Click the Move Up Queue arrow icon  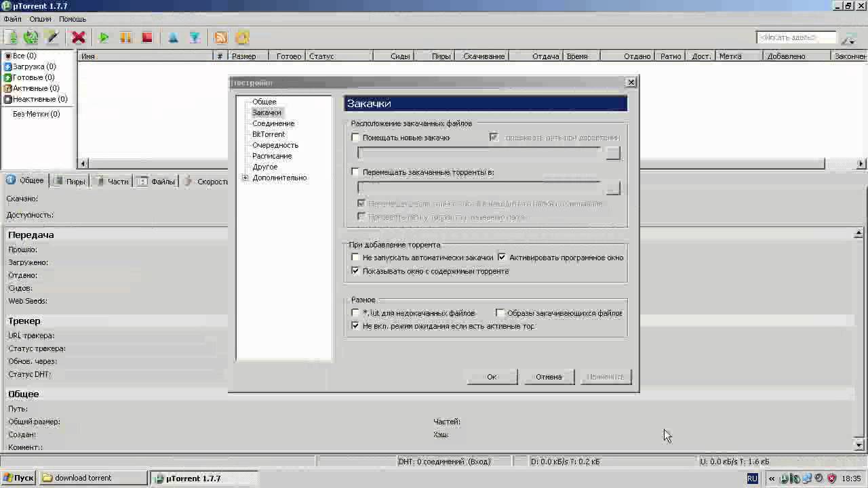point(173,38)
